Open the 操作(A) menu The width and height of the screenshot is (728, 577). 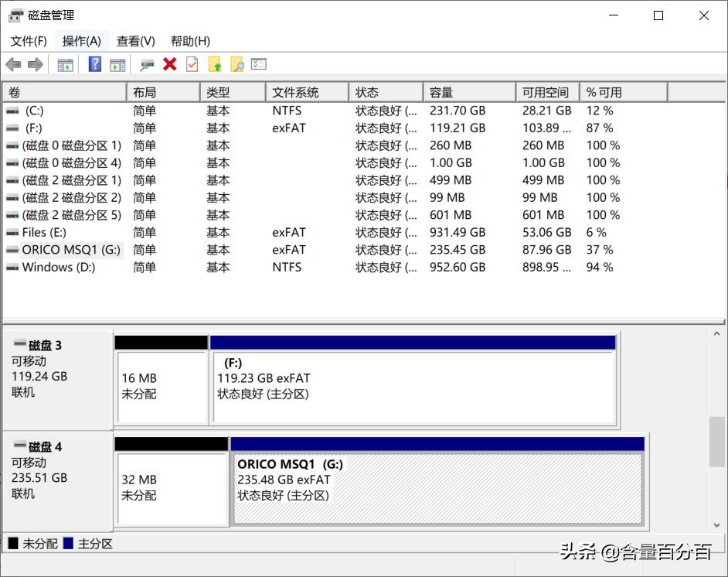tap(82, 41)
